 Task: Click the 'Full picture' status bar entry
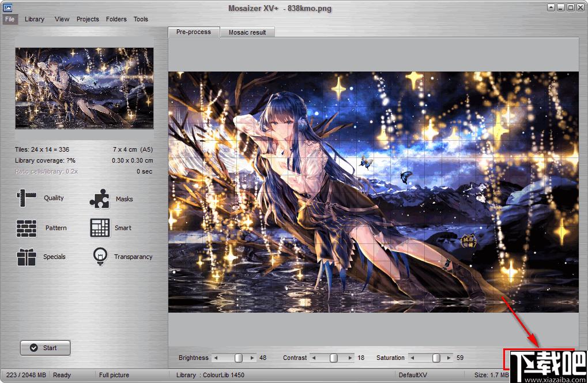point(114,375)
